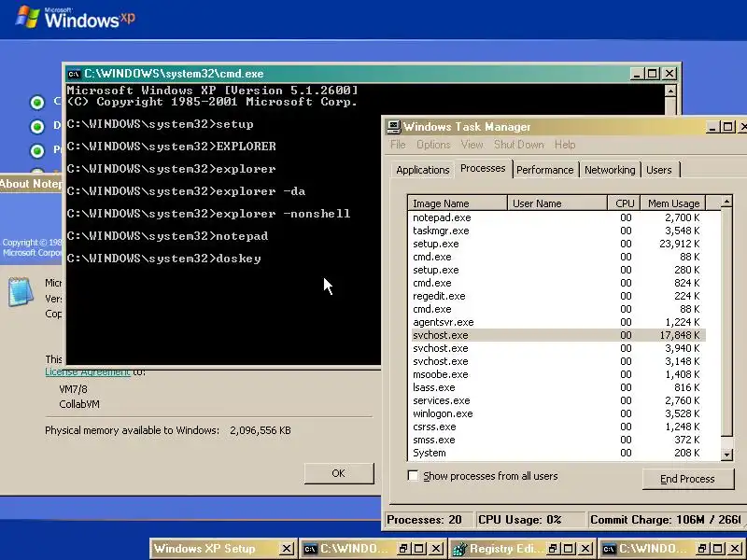Maximize the Registry Editor minimized window
Viewport: 747px width, 560px height.
[x=569, y=549]
